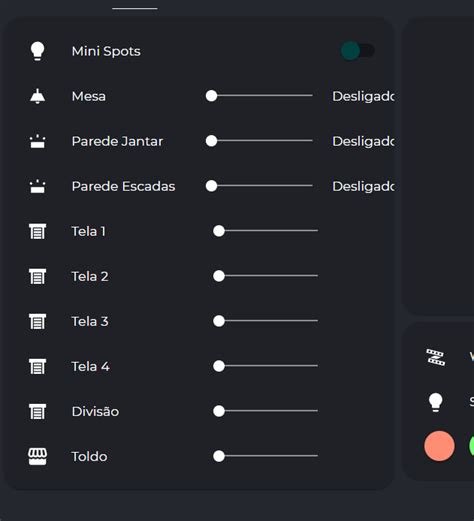
Task: Click the Parede Escadas wall light icon
Action: coord(37,186)
